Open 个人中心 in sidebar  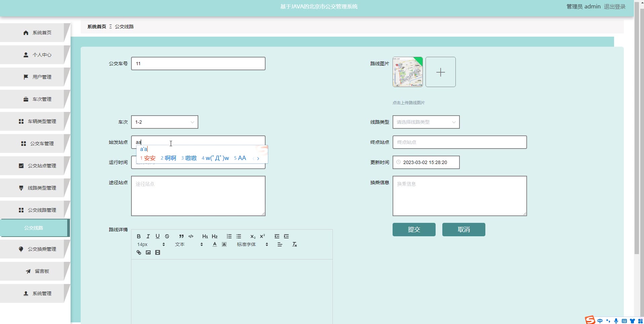click(35, 55)
